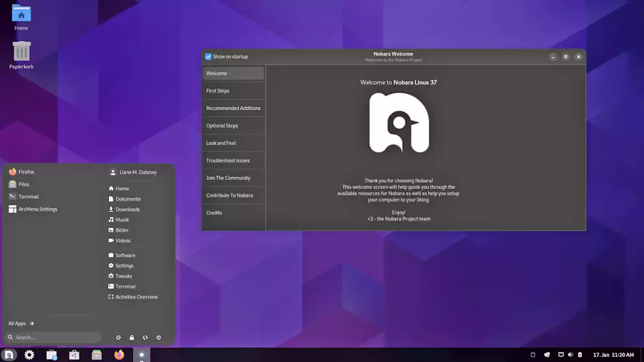Open the Papierkorb trash icon on desktop
This screenshot has height=362, width=644.
coord(21,55)
